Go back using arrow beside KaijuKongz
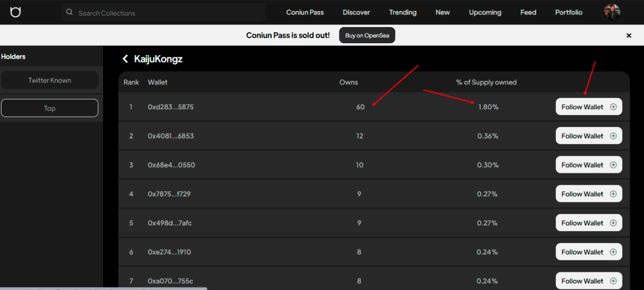644x290 pixels. (125, 59)
